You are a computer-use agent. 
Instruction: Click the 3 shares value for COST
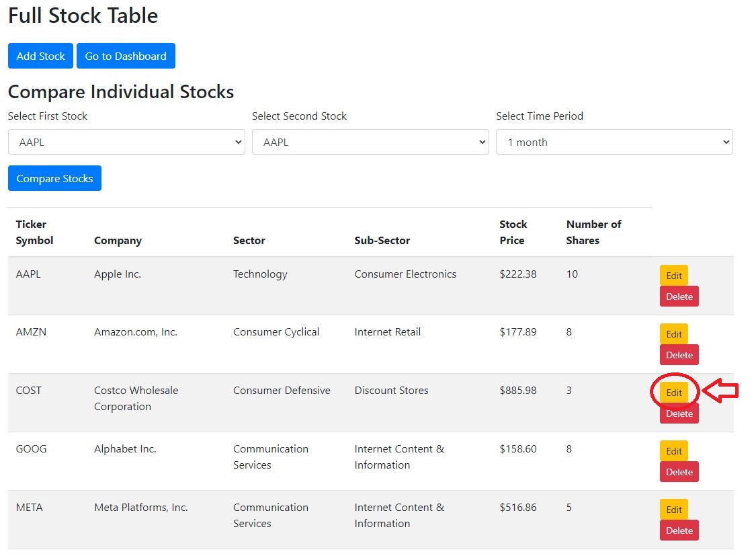(569, 390)
